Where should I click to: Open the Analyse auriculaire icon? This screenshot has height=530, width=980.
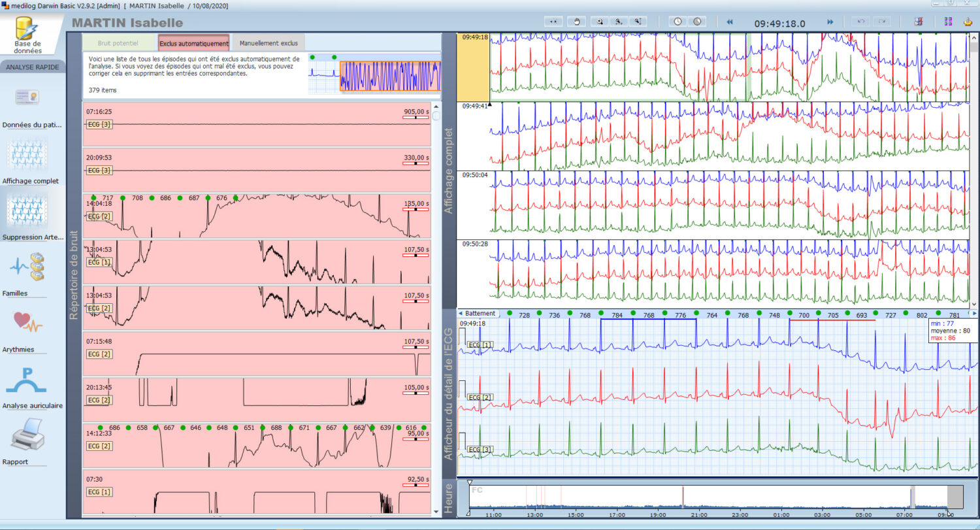27,379
